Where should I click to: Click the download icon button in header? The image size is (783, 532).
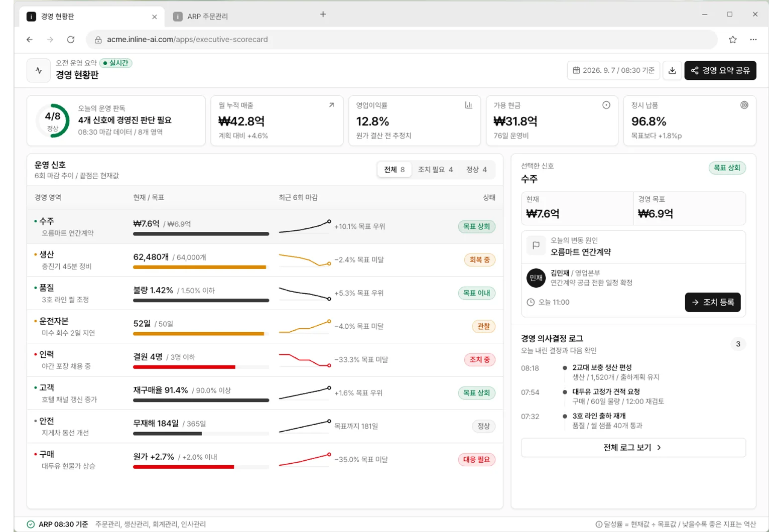[x=672, y=70]
